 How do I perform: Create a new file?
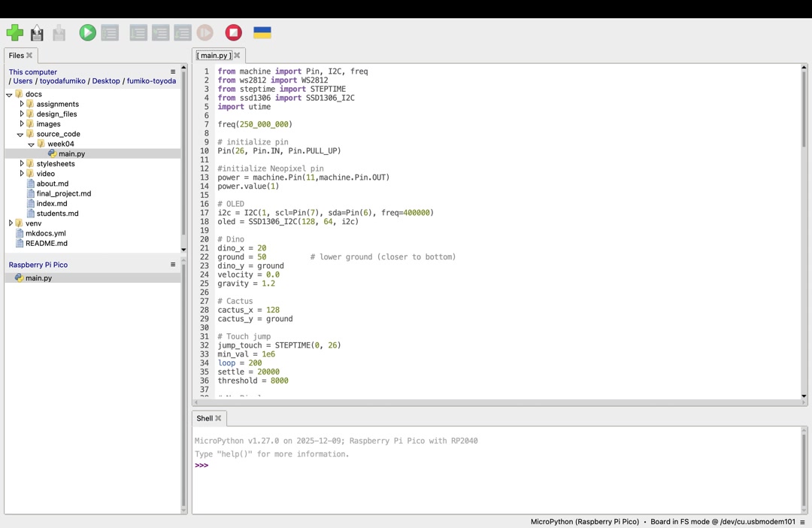(15, 32)
